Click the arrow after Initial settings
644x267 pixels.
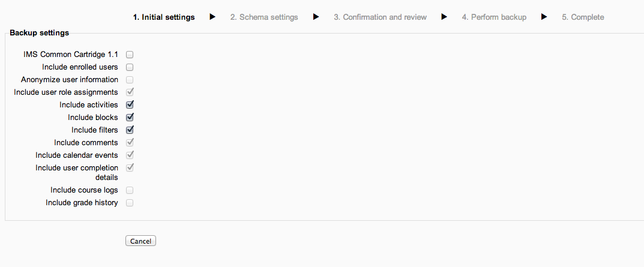pos(212,17)
